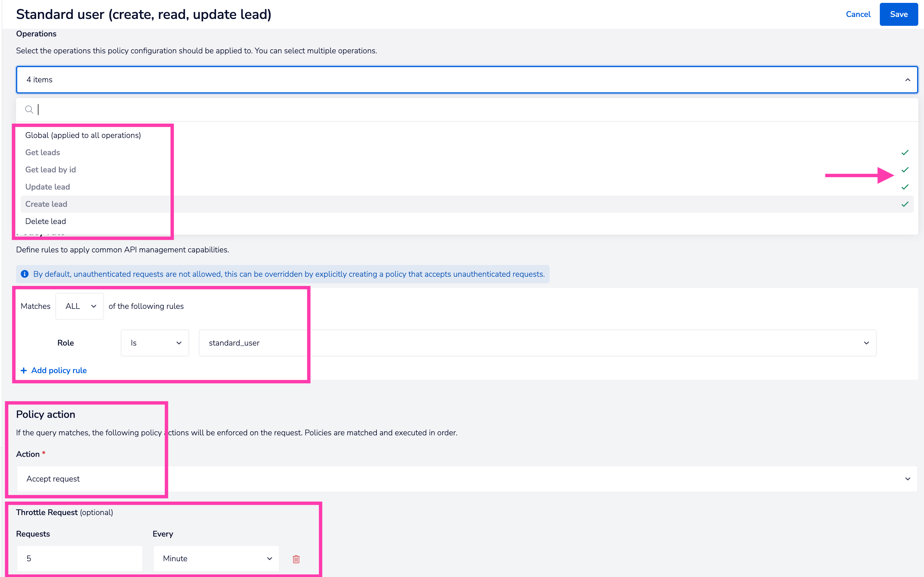
Task: Change the Minute interval dropdown
Action: point(216,558)
